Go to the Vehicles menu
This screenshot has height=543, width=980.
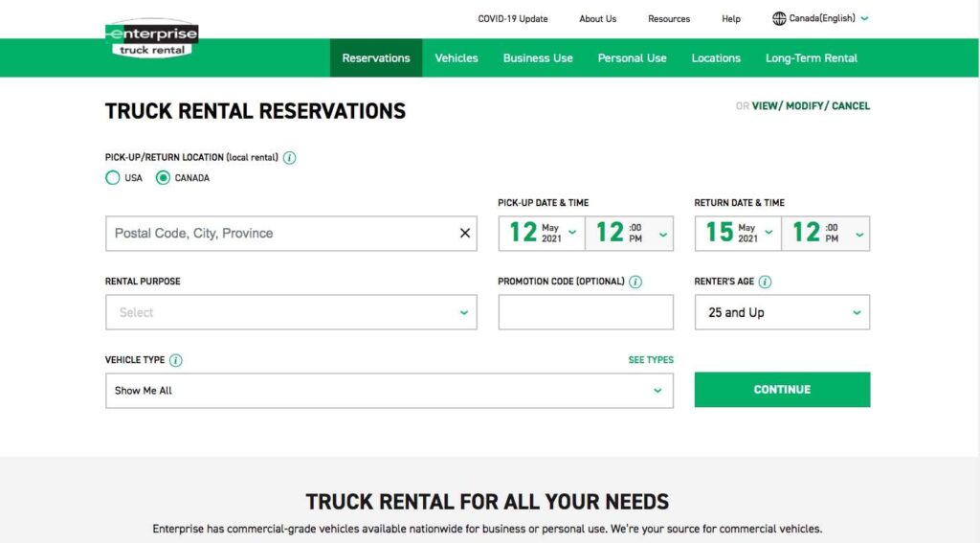click(x=457, y=58)
